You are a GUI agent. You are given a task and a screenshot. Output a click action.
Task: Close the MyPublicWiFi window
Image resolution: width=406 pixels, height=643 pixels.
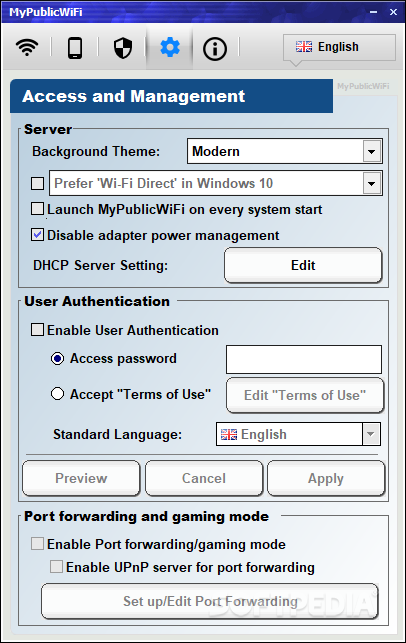393,12
